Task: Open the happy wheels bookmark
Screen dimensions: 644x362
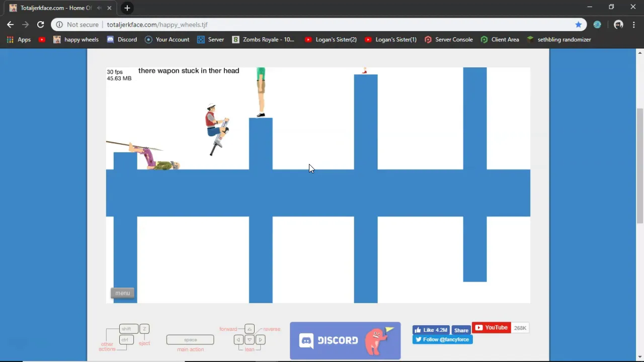Action: pos(76,39)
